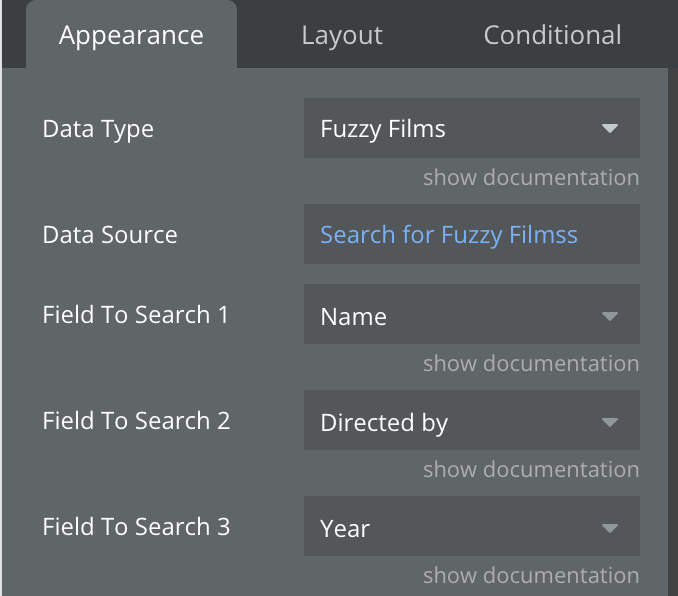
Task: Open the Field To Search 3 Year dropdown
Action: pyautogui.click(x=460, y=528)
